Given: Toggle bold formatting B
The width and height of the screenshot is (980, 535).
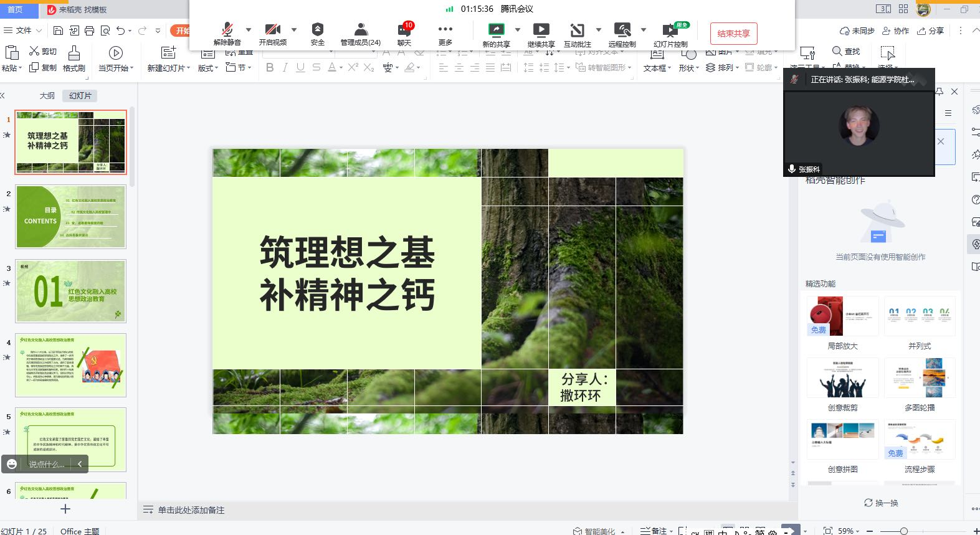Looking at the screenshot, I should (270, 67).
